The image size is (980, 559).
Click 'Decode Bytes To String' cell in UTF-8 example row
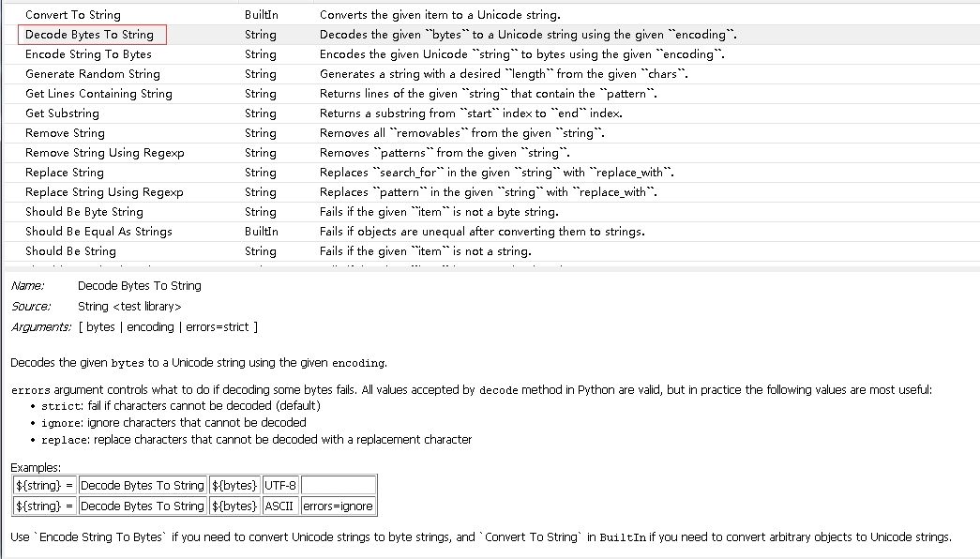point(143,485)
